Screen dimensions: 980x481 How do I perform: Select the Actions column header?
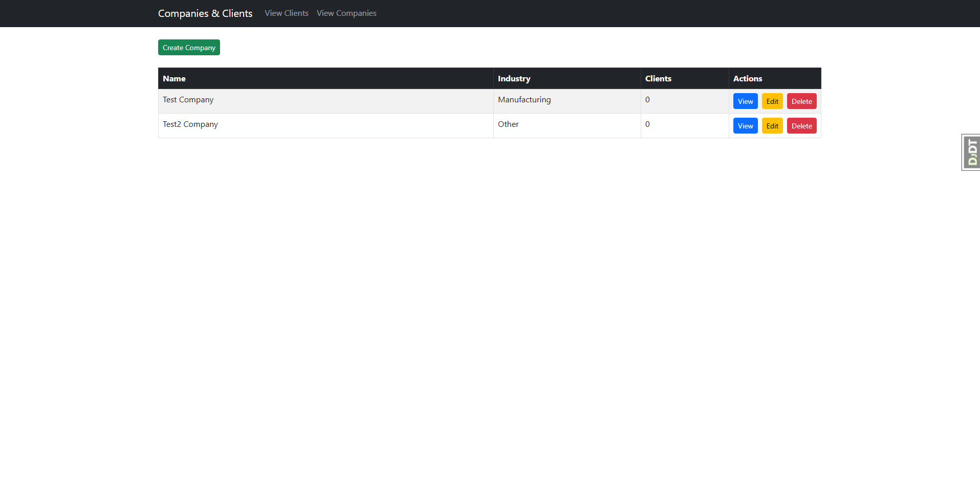(x=775, y=78)
